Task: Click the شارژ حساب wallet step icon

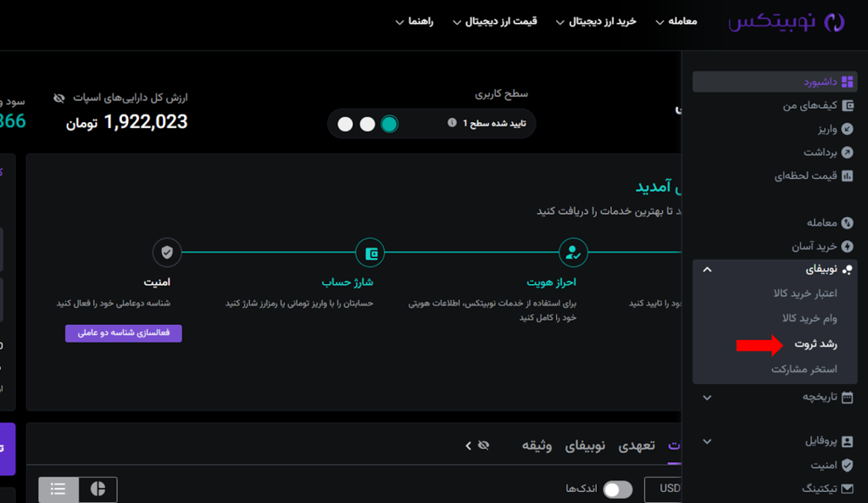Action: tap(370, 253)
